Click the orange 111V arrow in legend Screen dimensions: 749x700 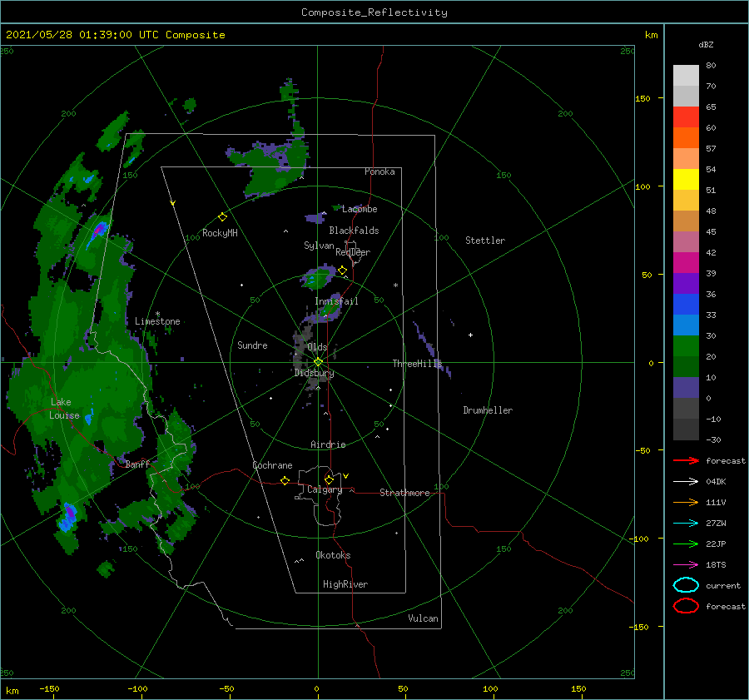click(686, 502)
